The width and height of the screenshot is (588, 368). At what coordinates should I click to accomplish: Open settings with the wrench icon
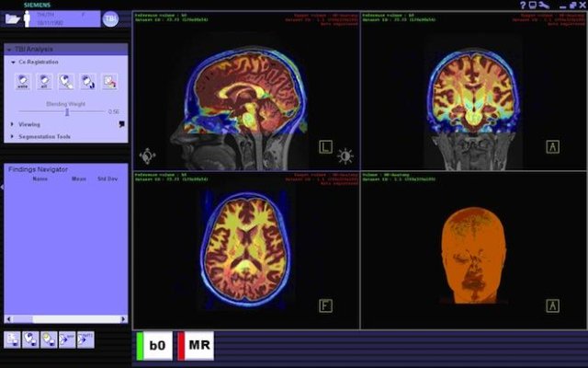coord(545,6)
